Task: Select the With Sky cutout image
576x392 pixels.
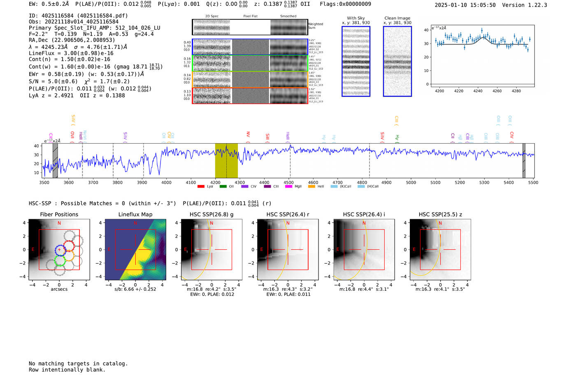Action: pyautogui.click(x=356, y=61)
